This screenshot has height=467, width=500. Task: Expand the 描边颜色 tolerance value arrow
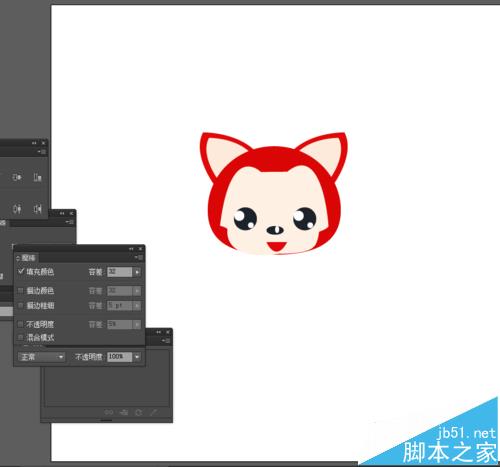137,291
